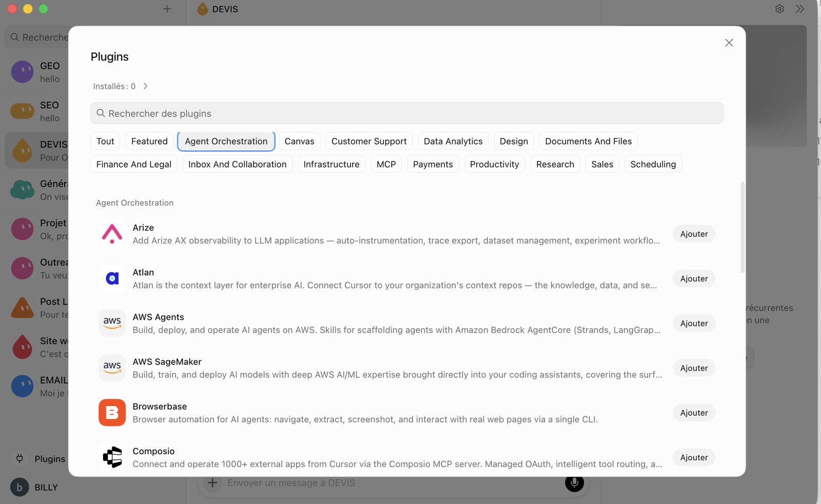Click the Composio logo icon
Screen dimensions: 821x504
[112, 457]
